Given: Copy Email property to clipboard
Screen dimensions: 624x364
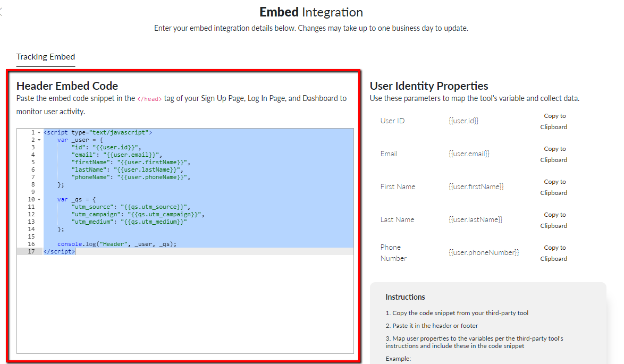Looking at the screenshot, I should tap(553, 154).
